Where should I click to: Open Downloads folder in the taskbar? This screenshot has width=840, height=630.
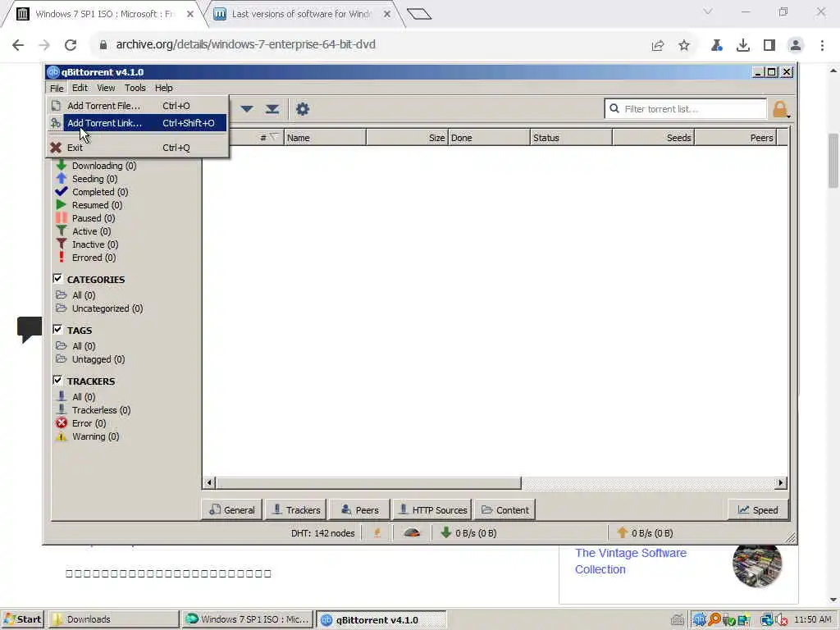pos(113,619)
